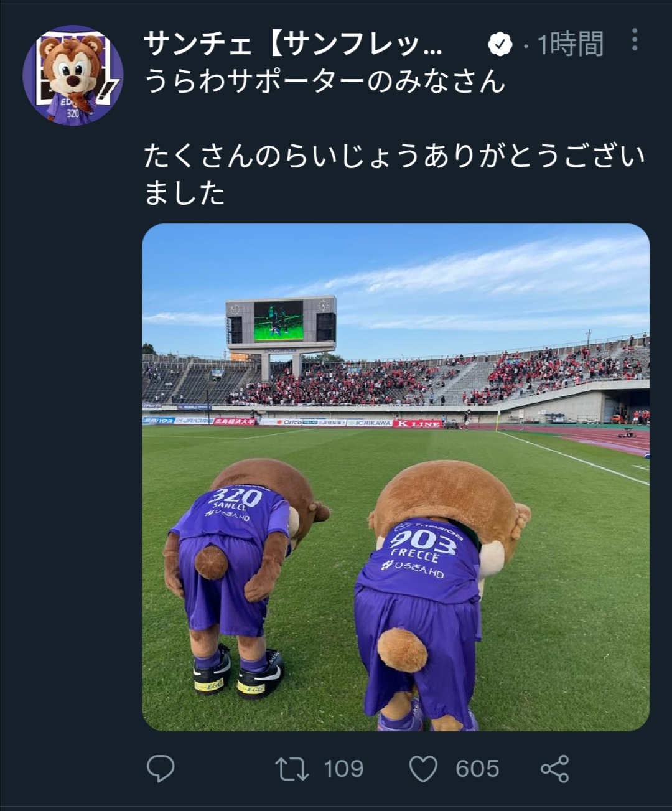
Task: Click the 605 likes count
Action: 477,769
